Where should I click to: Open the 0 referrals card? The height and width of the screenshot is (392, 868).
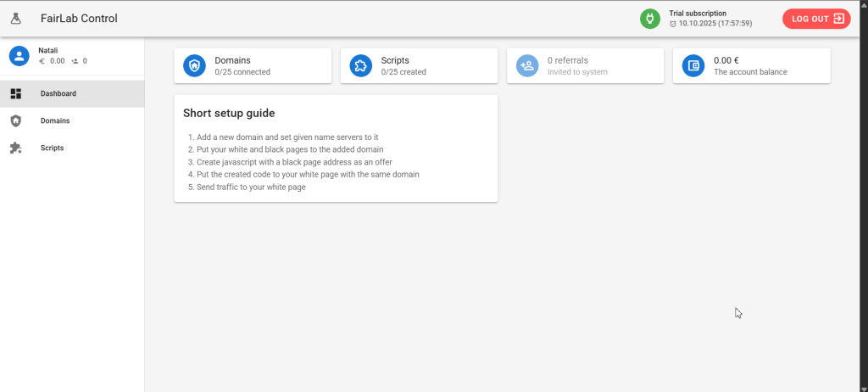pyautogui.click(x=585, y=65)
